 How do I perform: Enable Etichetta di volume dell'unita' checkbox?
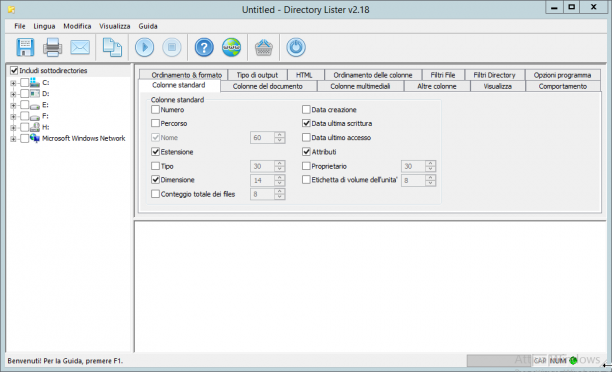(306, 180)
